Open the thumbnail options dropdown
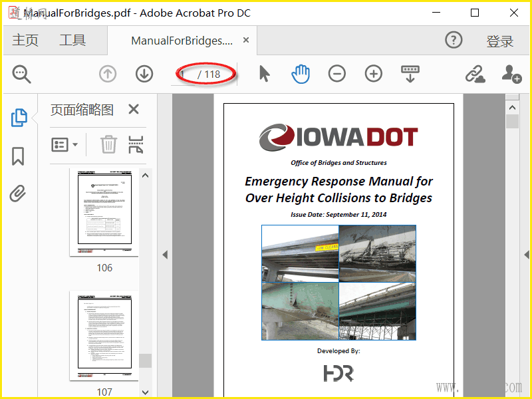This screenshot has width=532, height=399. point(65,145)
